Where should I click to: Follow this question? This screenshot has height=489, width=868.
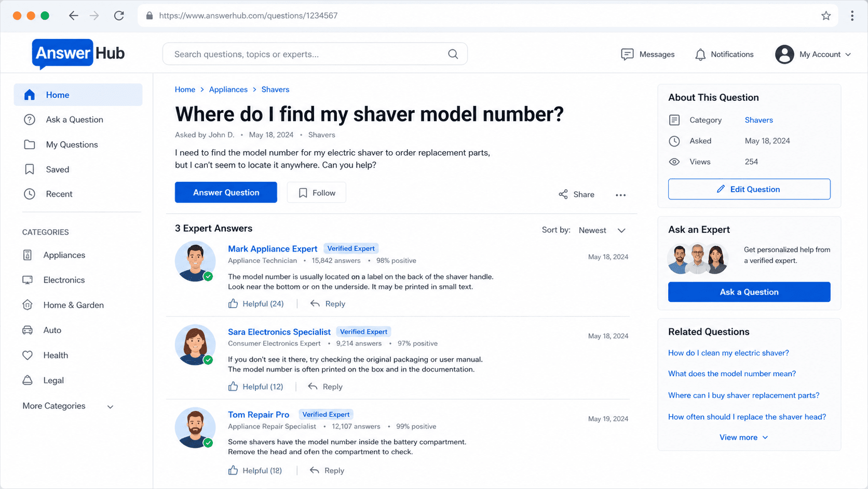click(x=317, y=193)
